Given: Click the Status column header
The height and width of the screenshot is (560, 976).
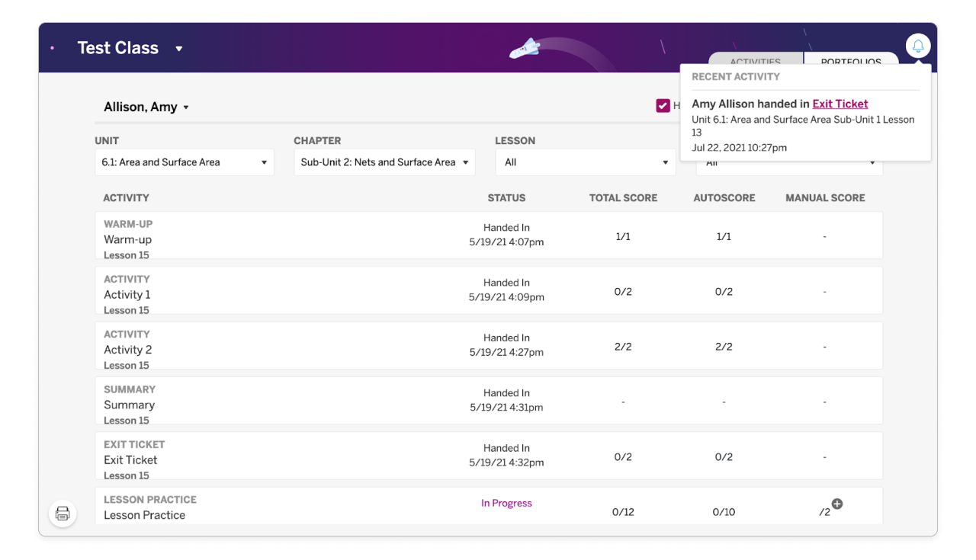Looking at the screenshot, I should pyautogui.click(x=506, y=197).
